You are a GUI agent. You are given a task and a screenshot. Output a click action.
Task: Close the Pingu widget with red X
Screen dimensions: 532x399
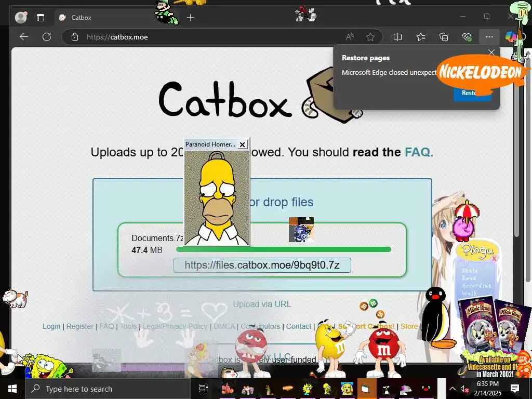(495, 259)
